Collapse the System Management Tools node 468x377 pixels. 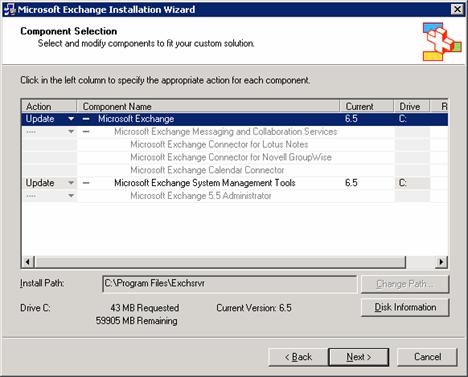[86, 183]
